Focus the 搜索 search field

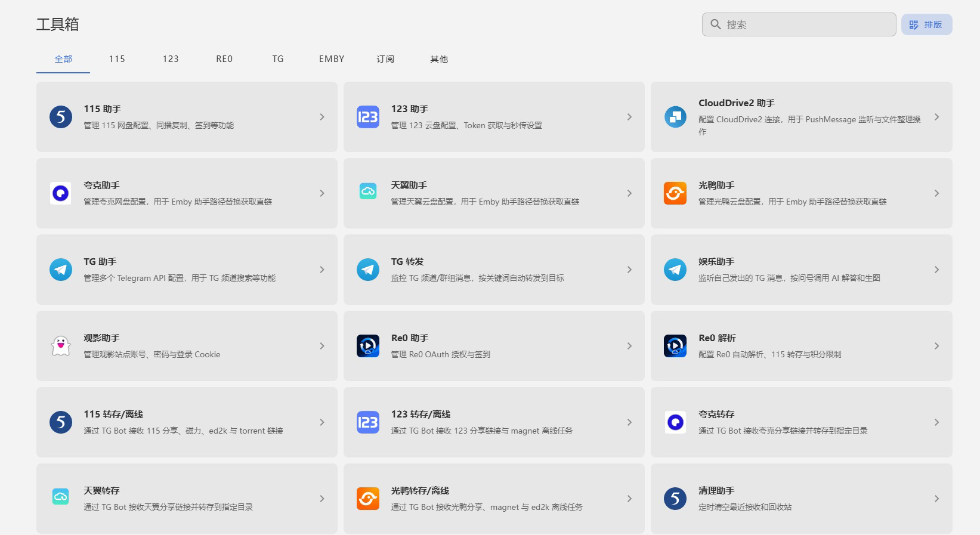(x=799, y=24)
